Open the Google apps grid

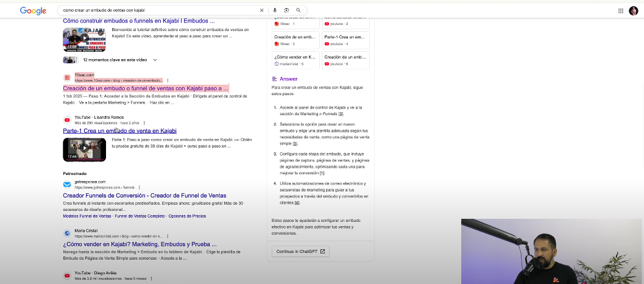620,10
